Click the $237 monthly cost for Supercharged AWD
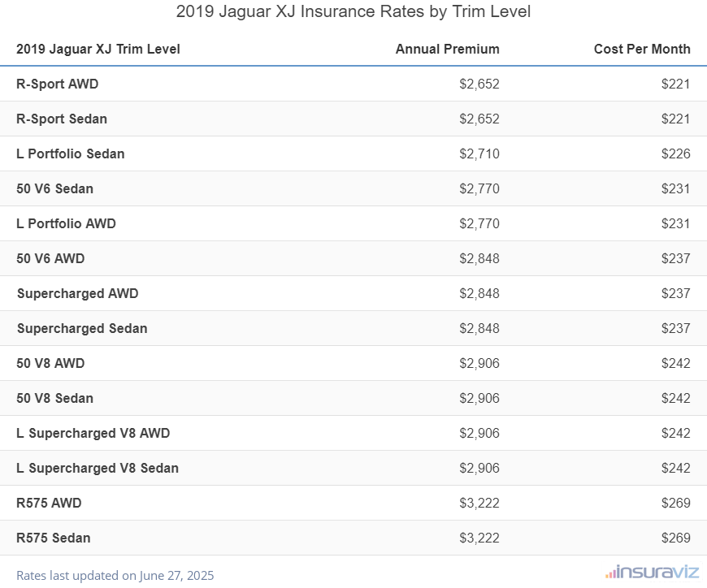 click(676, 294)
